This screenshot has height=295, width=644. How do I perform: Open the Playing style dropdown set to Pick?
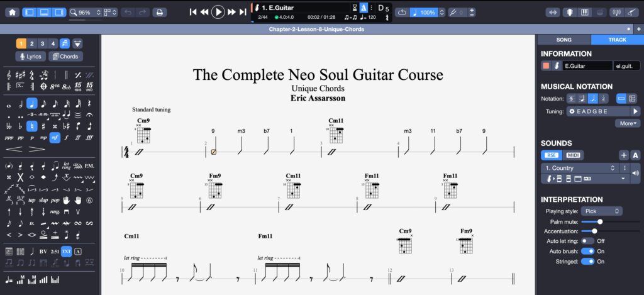pos(601,211)
